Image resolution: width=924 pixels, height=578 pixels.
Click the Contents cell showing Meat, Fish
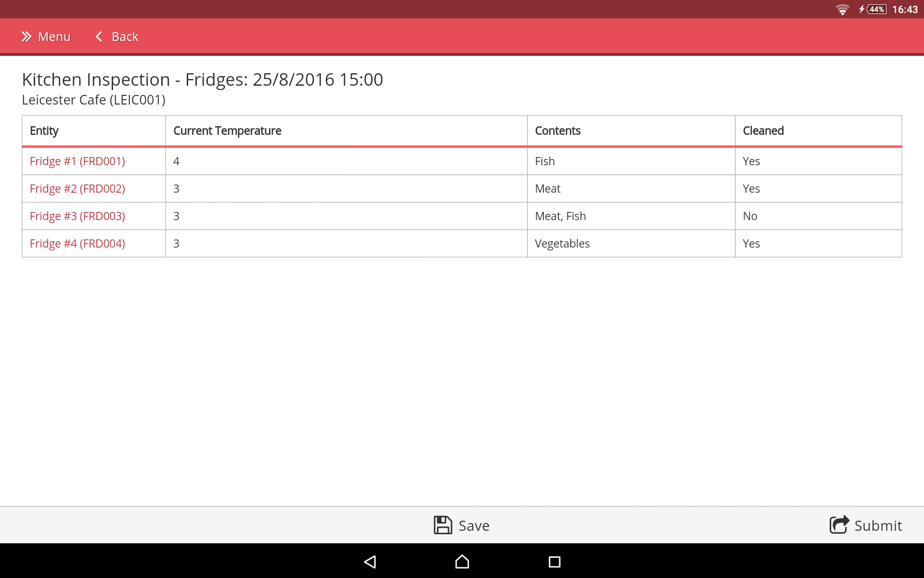(x=560, y=216)
